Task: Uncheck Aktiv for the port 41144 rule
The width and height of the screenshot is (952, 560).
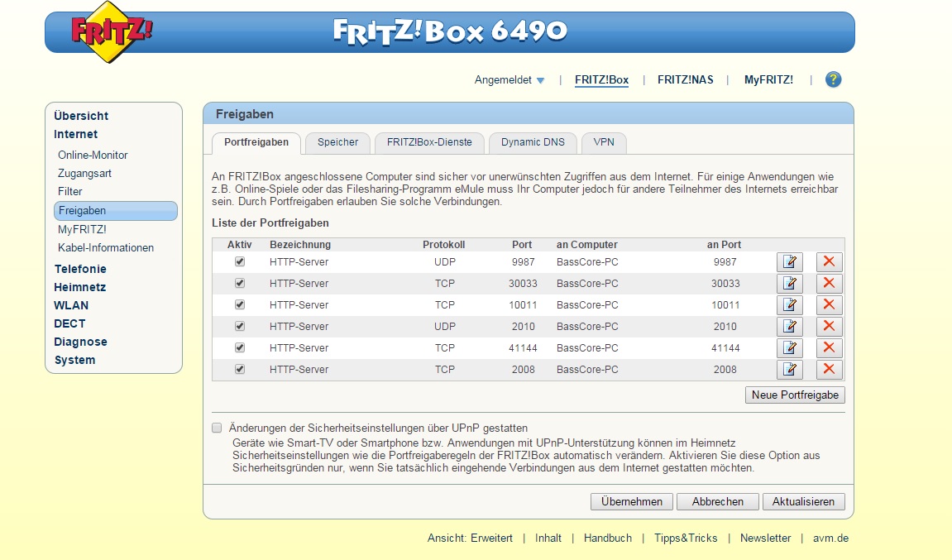Action: click(240, 348)
